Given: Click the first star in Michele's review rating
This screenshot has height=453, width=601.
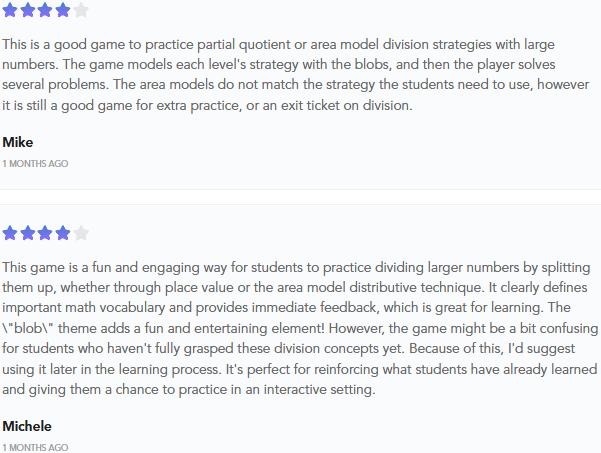Looking at the screenshot, I should pyautogui.click(x=10, y=233).
